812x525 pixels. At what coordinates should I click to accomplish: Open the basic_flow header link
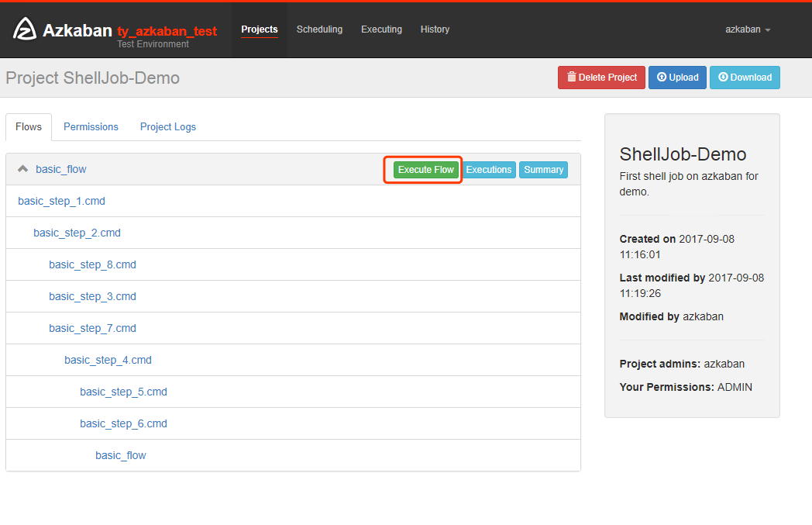point(61,170)
